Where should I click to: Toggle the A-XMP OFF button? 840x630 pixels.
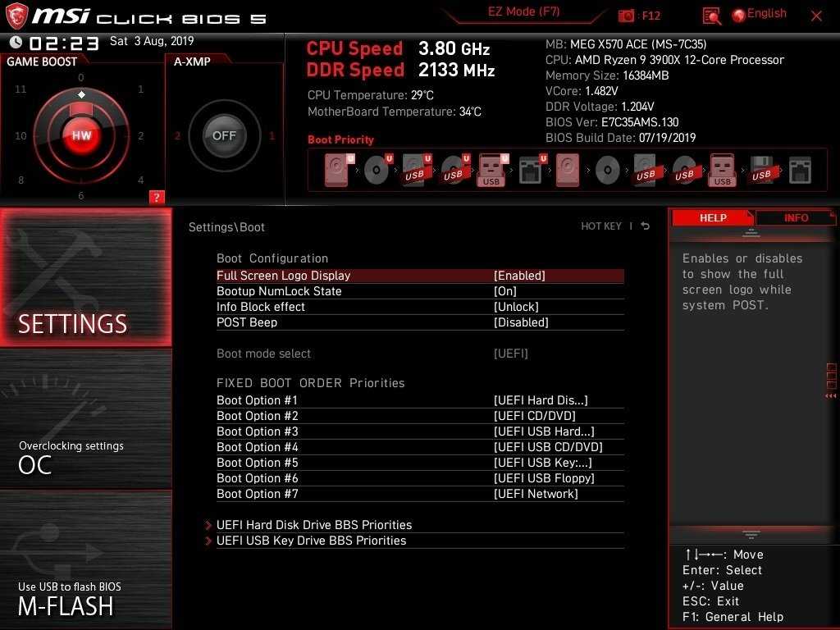click(224, 135)
